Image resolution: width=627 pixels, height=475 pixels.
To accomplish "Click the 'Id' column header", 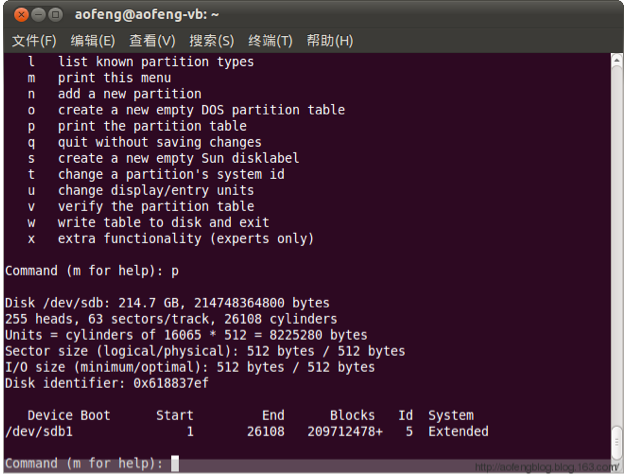I will pos(405,415).
